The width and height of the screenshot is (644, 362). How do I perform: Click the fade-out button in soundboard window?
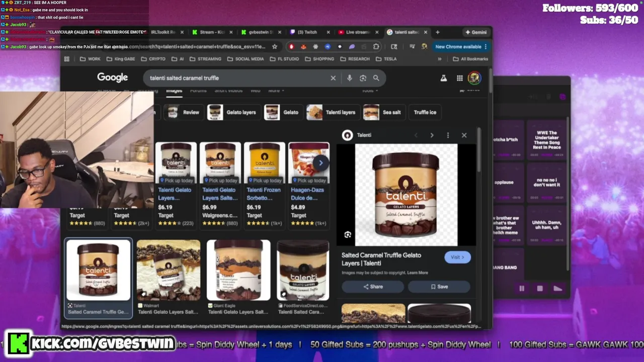coord(557,289)
